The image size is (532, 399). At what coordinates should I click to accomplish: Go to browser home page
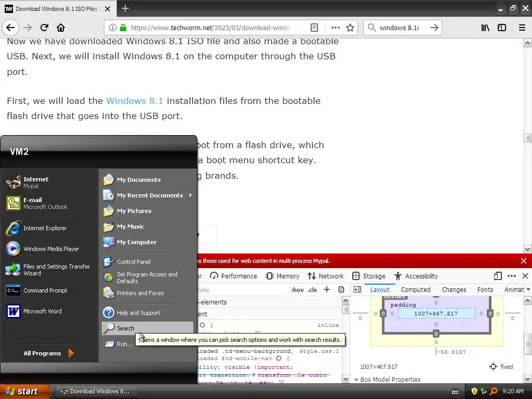pyautogui.click(x=61, y=28)
